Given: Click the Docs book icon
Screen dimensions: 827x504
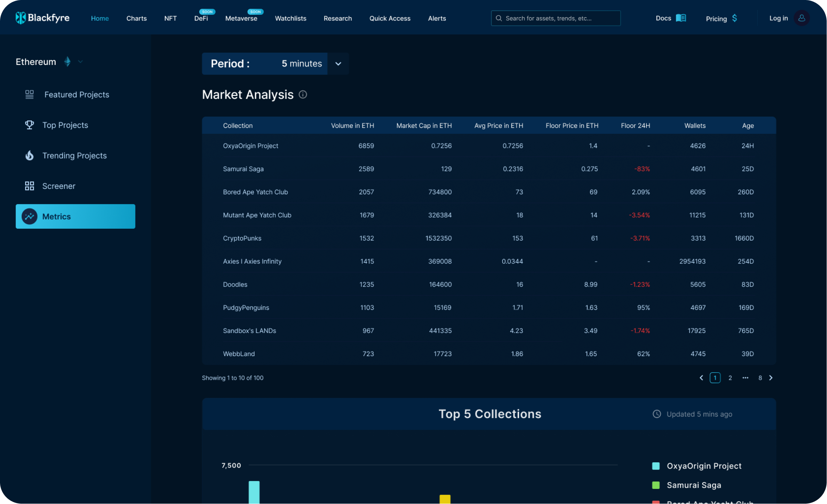Looking at the screenshot, I should point(681,18).
